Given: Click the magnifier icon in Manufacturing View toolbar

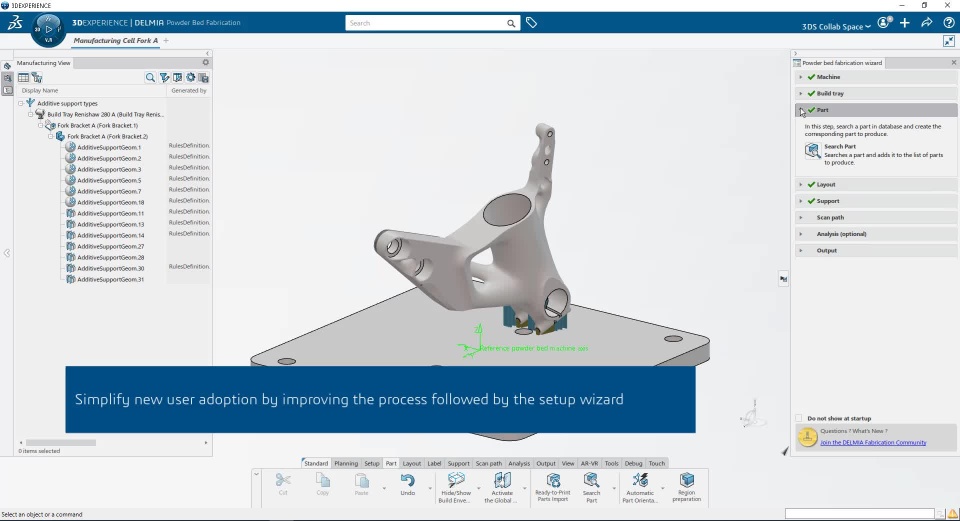Looking at the screenshot, I should 150,78.
